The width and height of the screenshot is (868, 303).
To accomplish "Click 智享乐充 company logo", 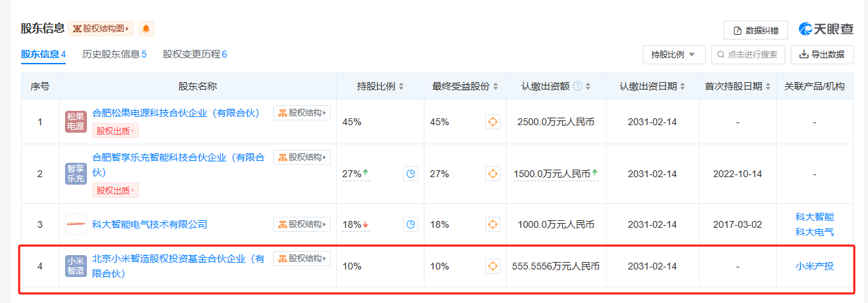I will [x=75, y=174].
